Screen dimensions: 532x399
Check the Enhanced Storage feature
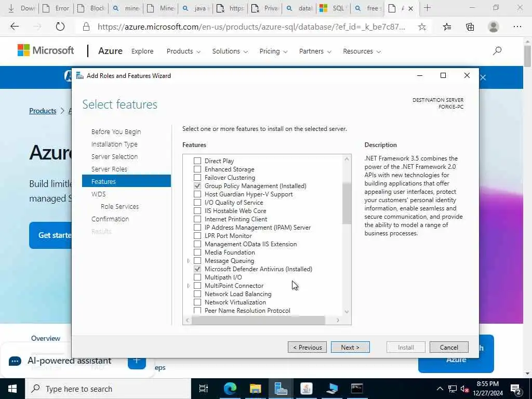(197, 169)
